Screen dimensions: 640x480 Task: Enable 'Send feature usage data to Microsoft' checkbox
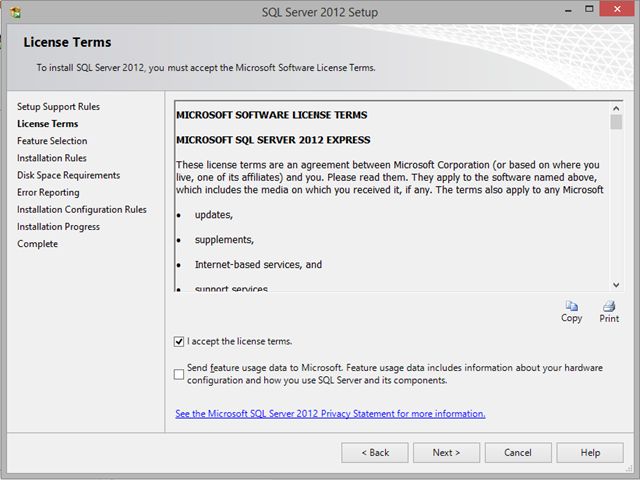179,374
